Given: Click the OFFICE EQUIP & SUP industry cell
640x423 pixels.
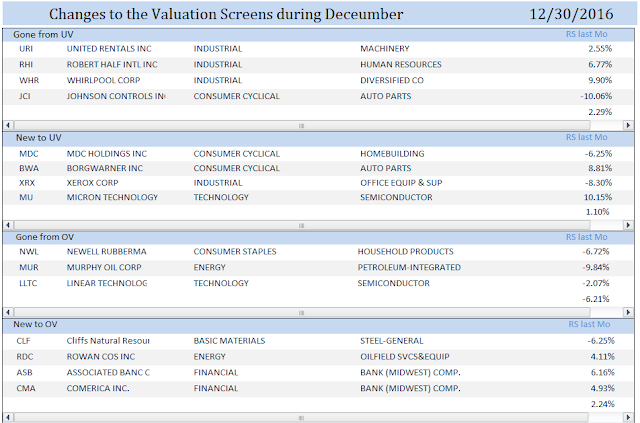Looking at the screenshot, I should 401,183.
